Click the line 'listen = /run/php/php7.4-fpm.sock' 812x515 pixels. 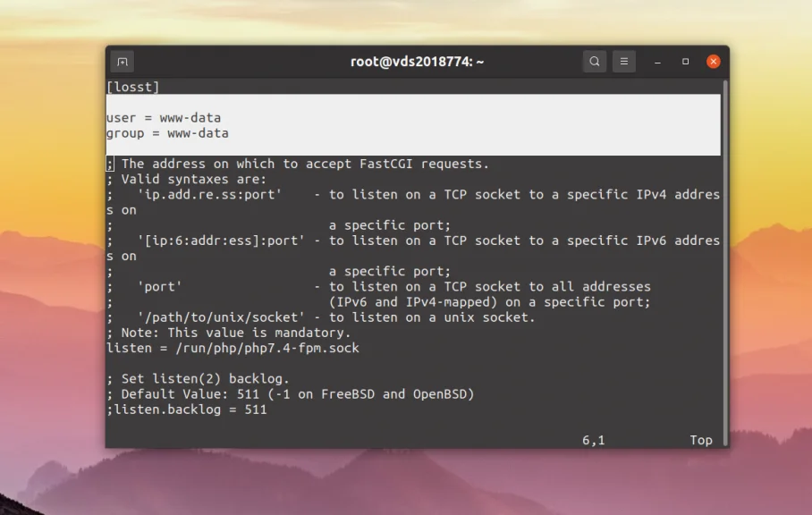point(233,348)
